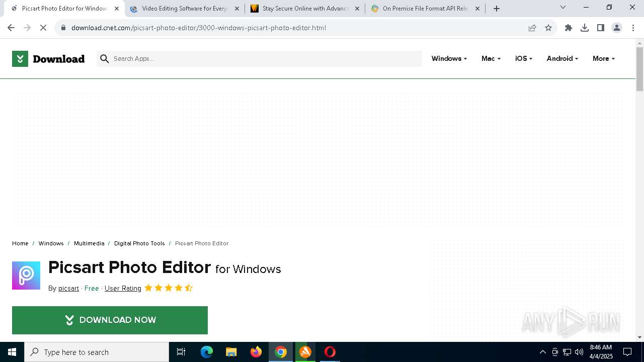This screenshot has height=362, width=644.
Task: Click the browser forward arrow
Action: pyautogui.click(x=27, y=28)
